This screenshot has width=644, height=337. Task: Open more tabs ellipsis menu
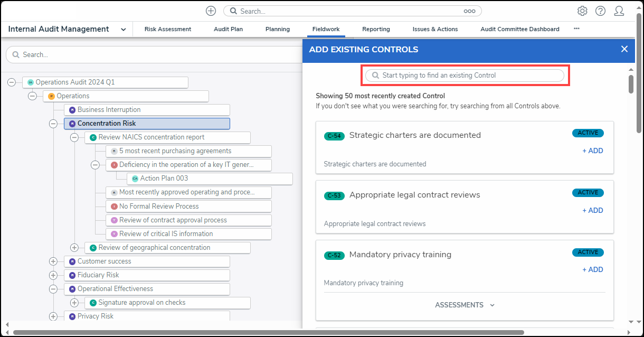(576, 29)
